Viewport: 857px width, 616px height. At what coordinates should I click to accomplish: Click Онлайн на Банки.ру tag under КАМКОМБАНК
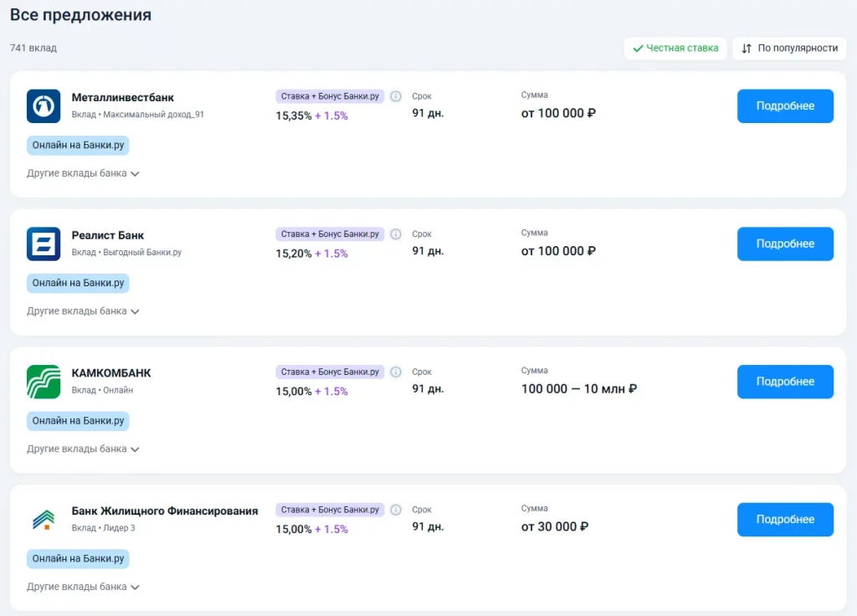[78, 421]
